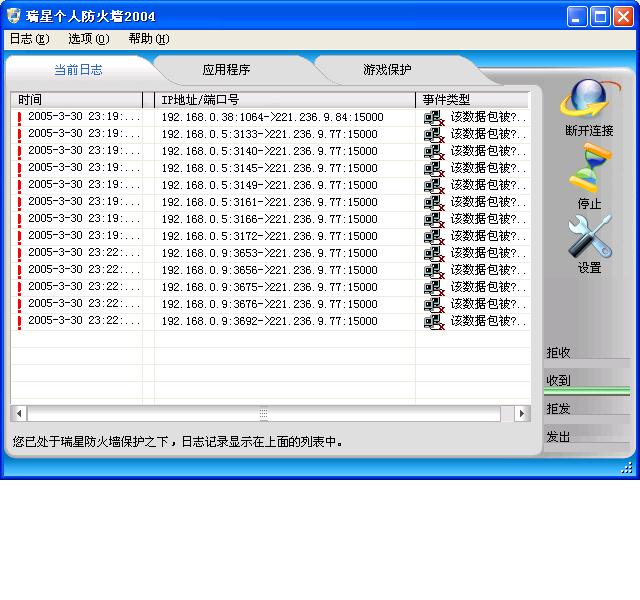Click blocked-packet icon in 192.168.0.5:3161 row
The height and width of the screenshot is (600, 640).
pyautogui.click(x=434, y=203)
